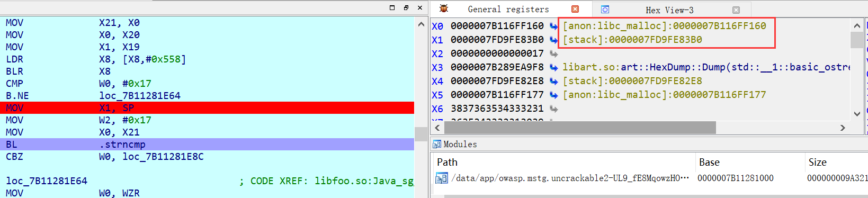The image size is (868, 198).
Task: Follow [stack]:0000007FD9FE82E8 reference
Action: [632, 81]
